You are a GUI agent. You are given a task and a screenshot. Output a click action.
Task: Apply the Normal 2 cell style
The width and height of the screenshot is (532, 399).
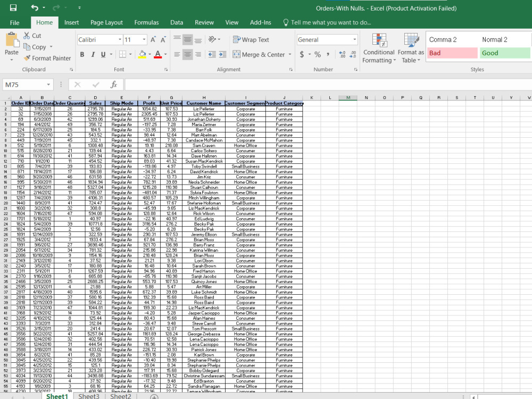tap(505, 40)
